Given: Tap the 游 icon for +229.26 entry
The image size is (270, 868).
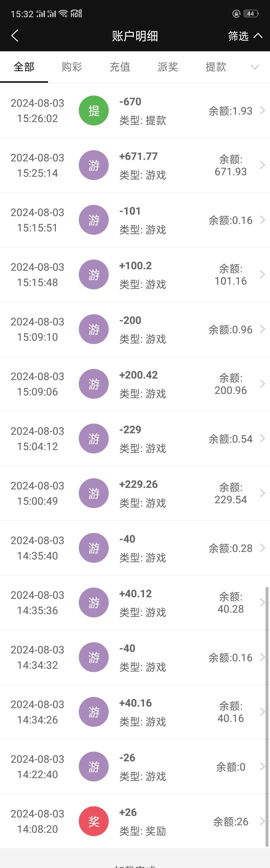Looking at the screenshot, I should click(94, 493).
